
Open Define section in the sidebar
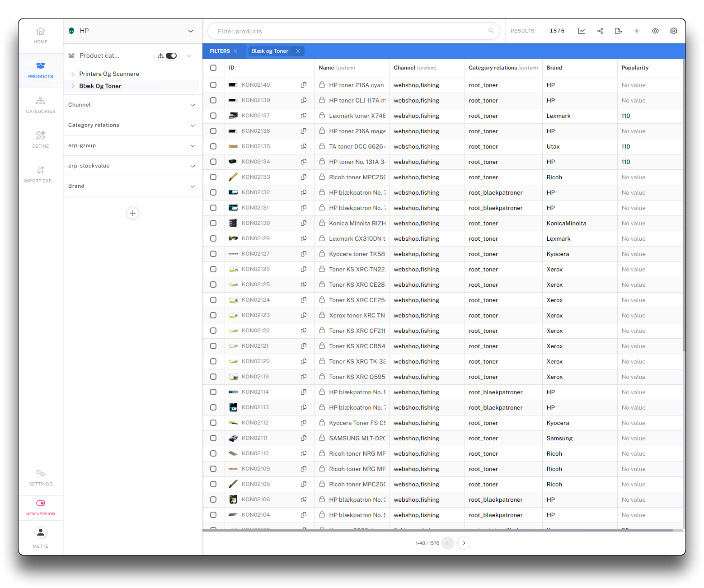coord(41,140)
